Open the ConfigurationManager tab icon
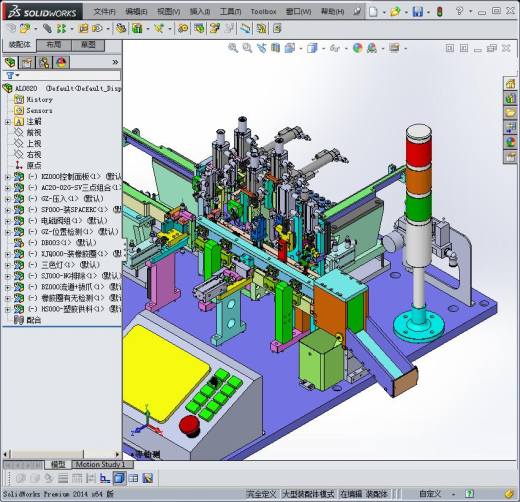The width and height of the screenshot is (520, 502). click(x=44, y=62)
